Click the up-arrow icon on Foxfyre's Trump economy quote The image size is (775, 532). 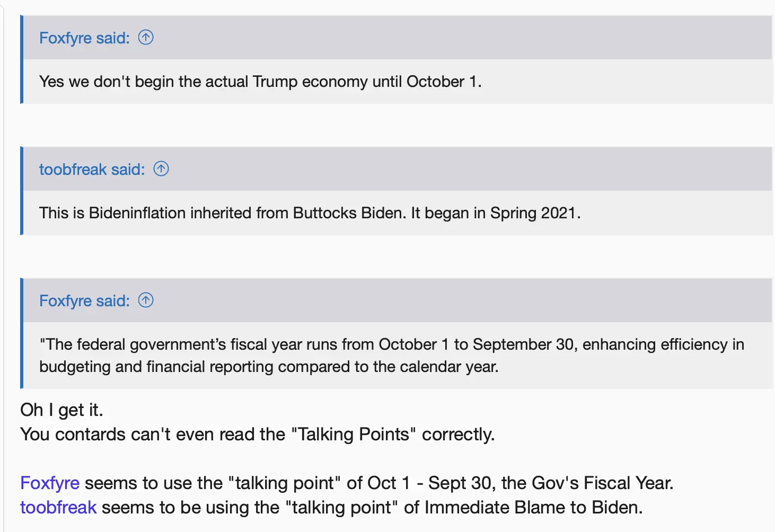point(146,38)
